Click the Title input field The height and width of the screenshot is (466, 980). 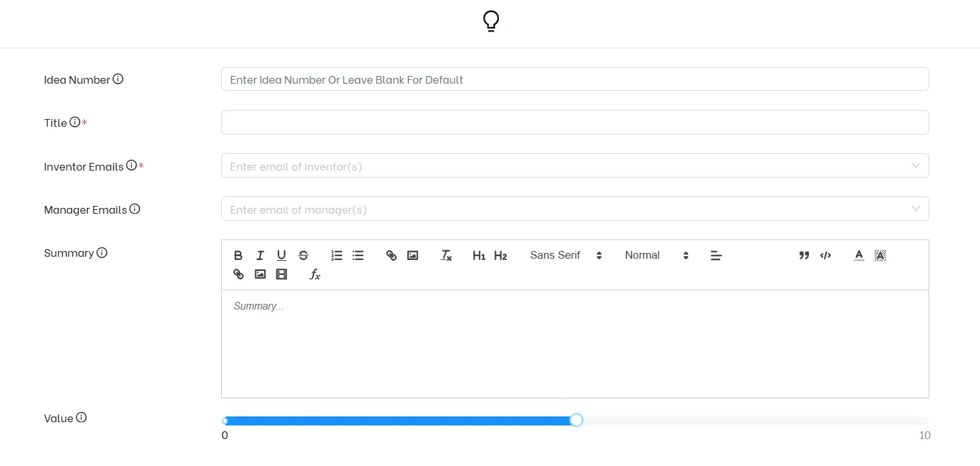tap(574, 122)
